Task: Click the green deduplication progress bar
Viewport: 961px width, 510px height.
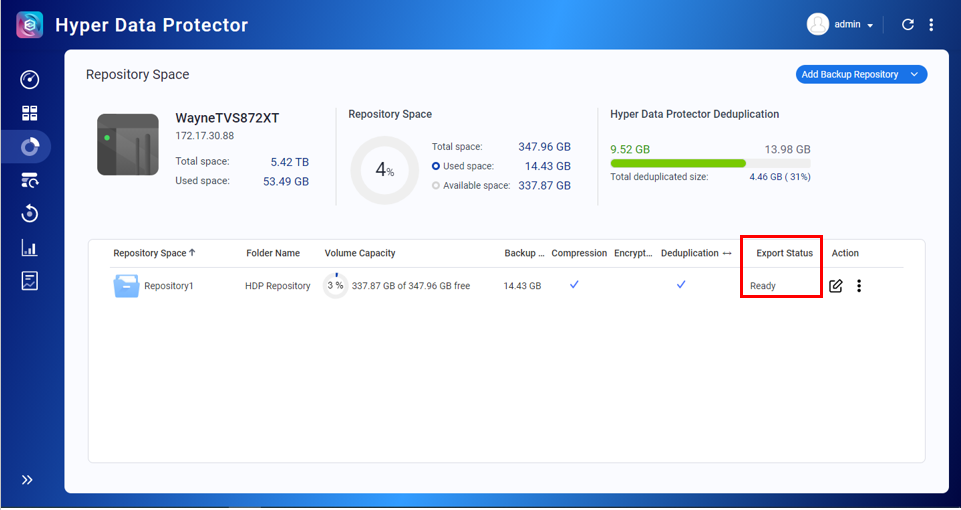Action: point(678,163)
